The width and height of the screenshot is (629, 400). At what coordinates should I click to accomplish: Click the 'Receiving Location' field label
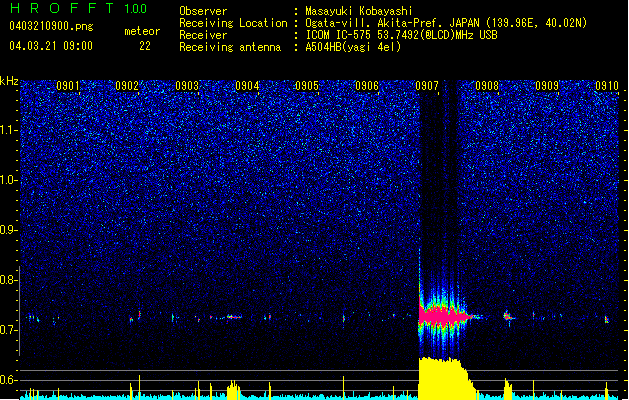click(x=233, y=23)
